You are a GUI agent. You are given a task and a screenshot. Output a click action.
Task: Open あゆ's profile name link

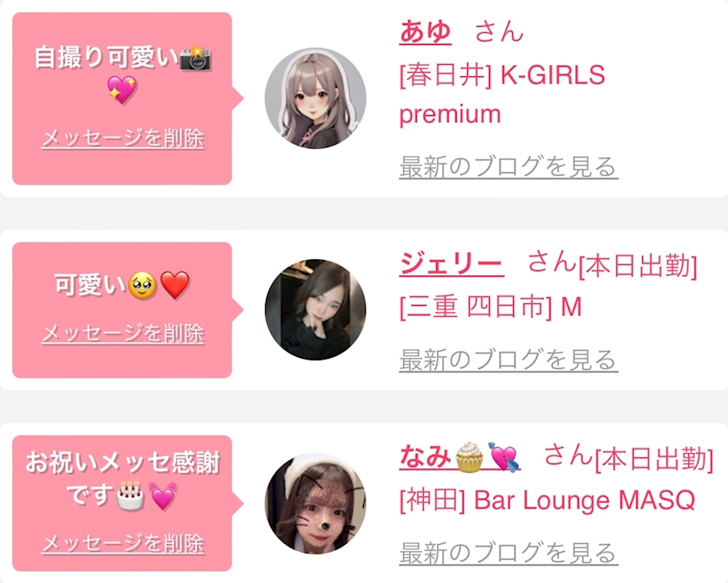point(425,32)
